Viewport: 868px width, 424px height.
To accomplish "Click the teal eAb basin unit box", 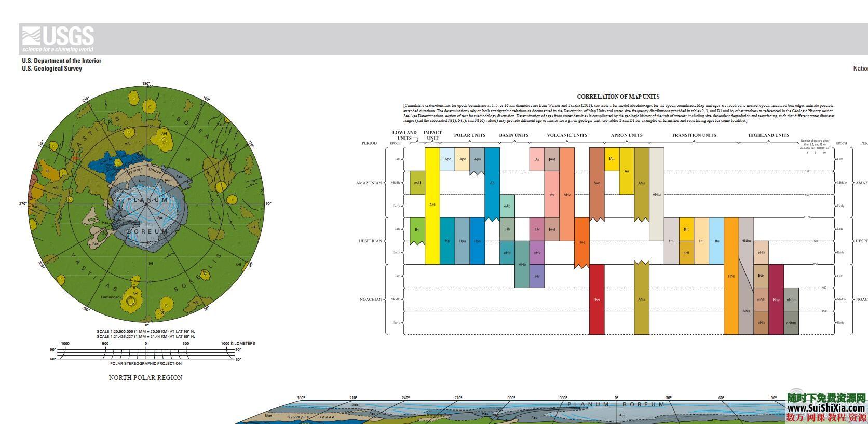I will pyautogui.click(x=507, y=206).
